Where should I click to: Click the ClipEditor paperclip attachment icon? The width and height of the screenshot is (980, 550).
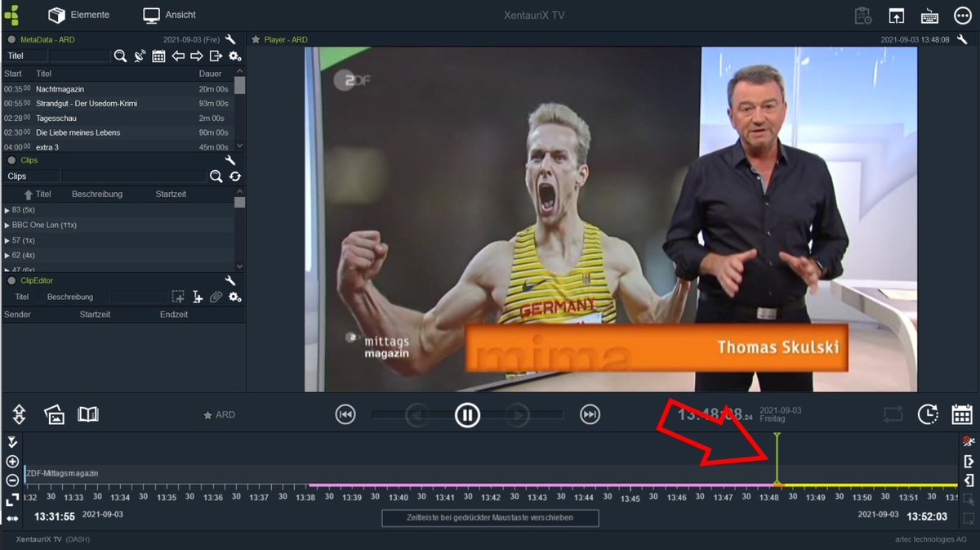coord(216,297)
